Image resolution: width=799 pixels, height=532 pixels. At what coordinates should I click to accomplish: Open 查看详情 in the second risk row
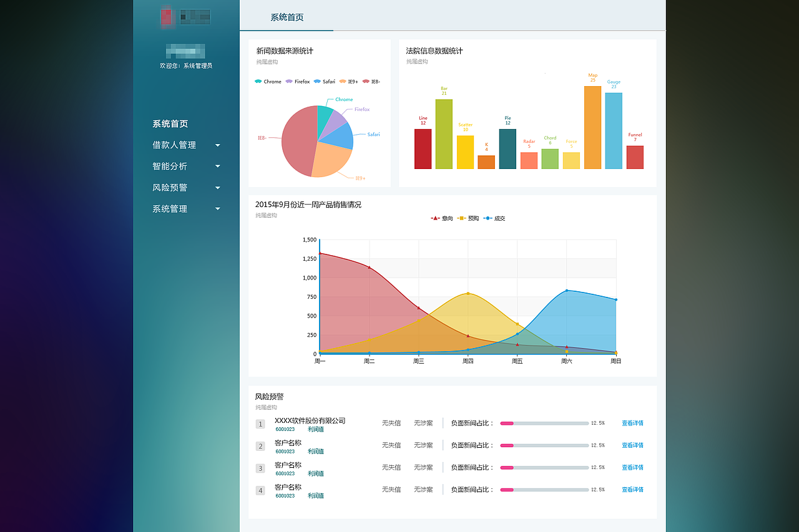[x=633, y=445]
